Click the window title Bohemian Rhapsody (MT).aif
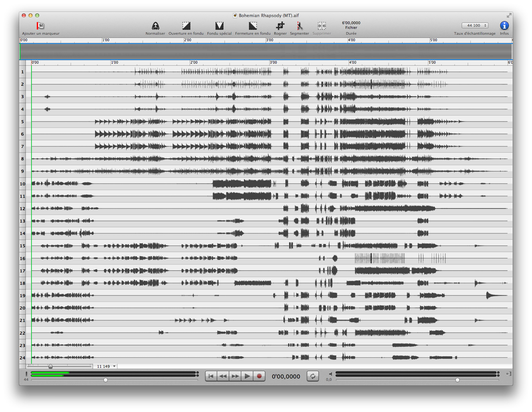The image size is (532, 412). (268, 16)
